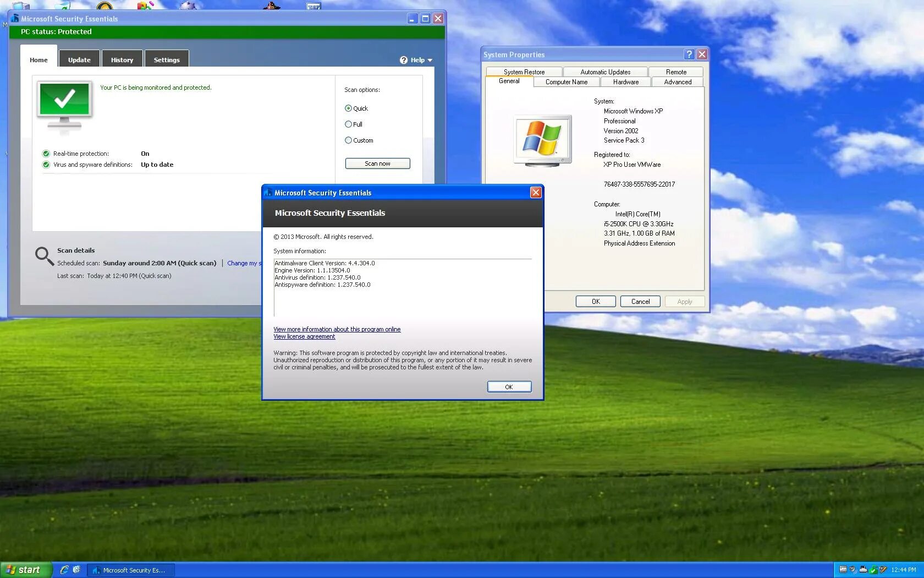The width and height of the screenshot is (924, 578).
Task: Open the volume speaker tray icon
Action: pyautogui.click(x=853, y=570)
